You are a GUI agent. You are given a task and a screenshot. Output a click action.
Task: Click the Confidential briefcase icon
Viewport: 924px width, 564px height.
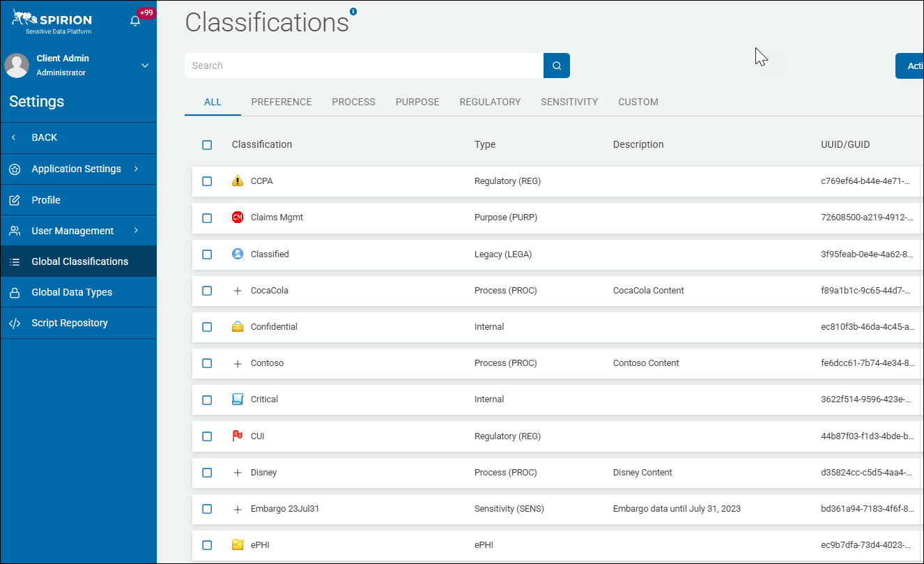click(x=238, y=327)
